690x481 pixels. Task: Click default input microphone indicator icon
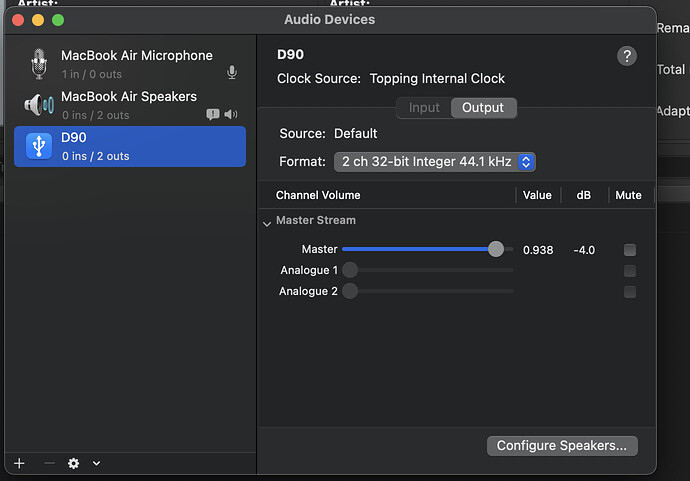pyautogui.click(x=232, y=72)
